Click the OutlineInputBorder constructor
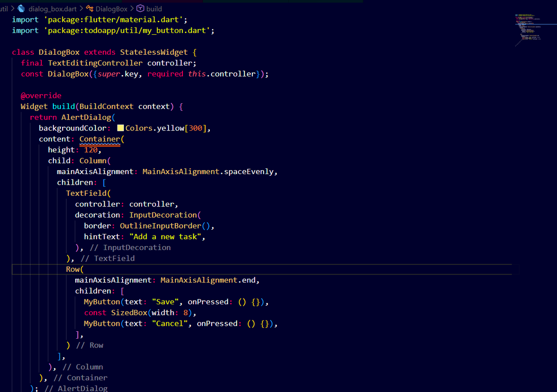 tap(161, 226)
